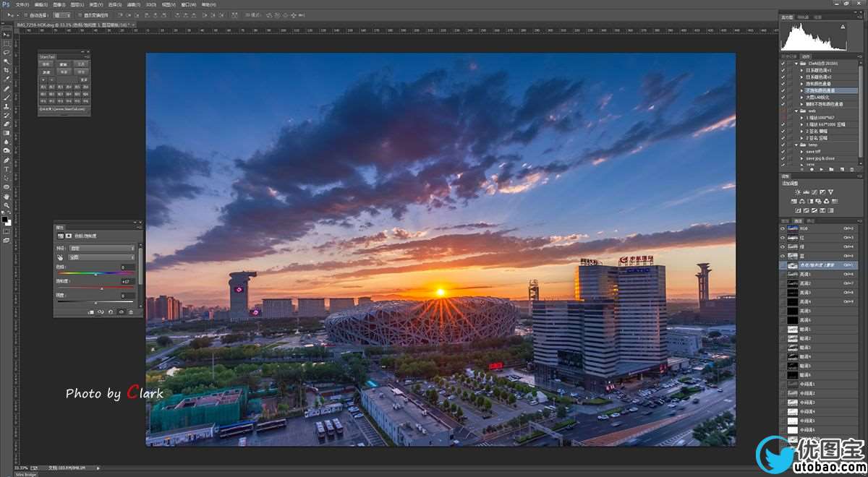Open the Image (图像) menu
The height and width of the screenshot is (477, 868).
(60, 4)
